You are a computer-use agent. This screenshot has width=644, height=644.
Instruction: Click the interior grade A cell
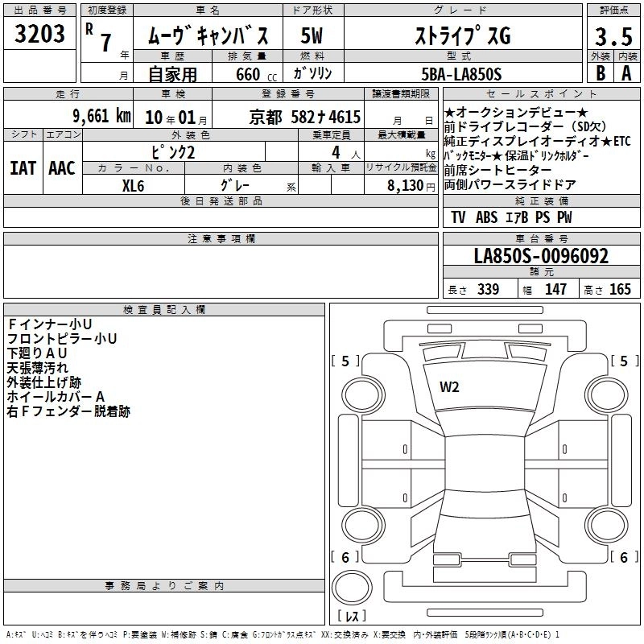626,72
